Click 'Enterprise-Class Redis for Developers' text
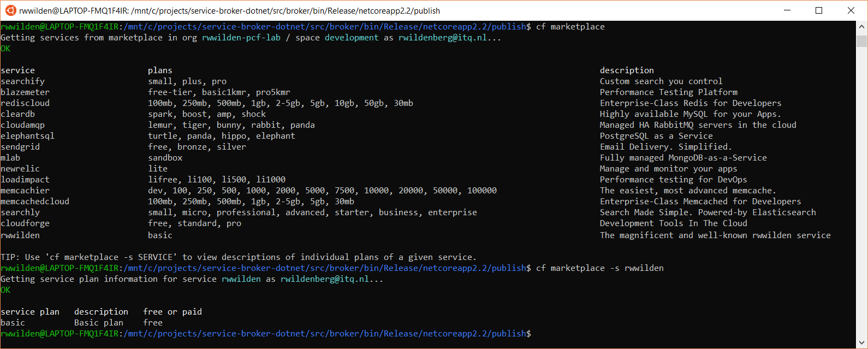 (x=691, y=103)
